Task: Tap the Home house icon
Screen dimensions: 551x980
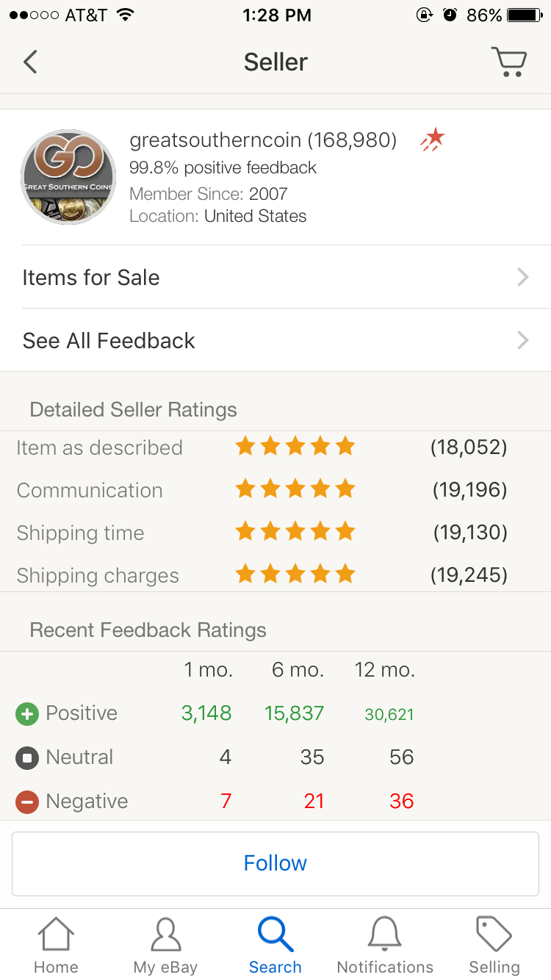Action: 56,934
